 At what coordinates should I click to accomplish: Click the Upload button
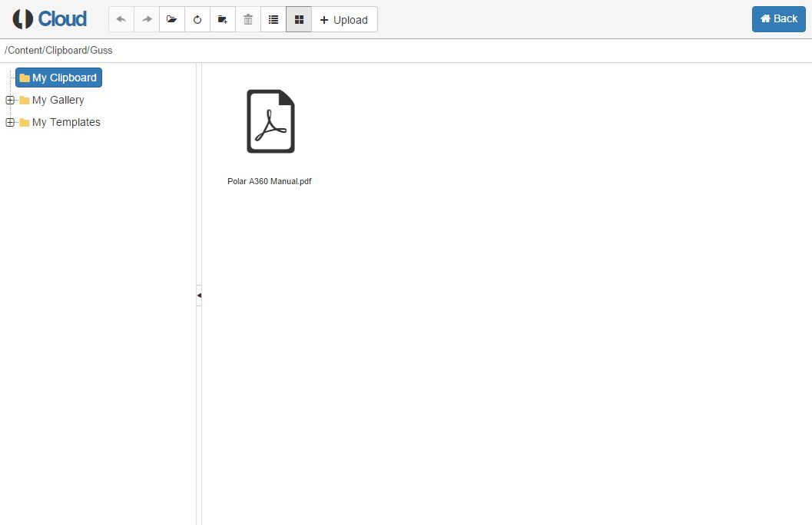344,20
